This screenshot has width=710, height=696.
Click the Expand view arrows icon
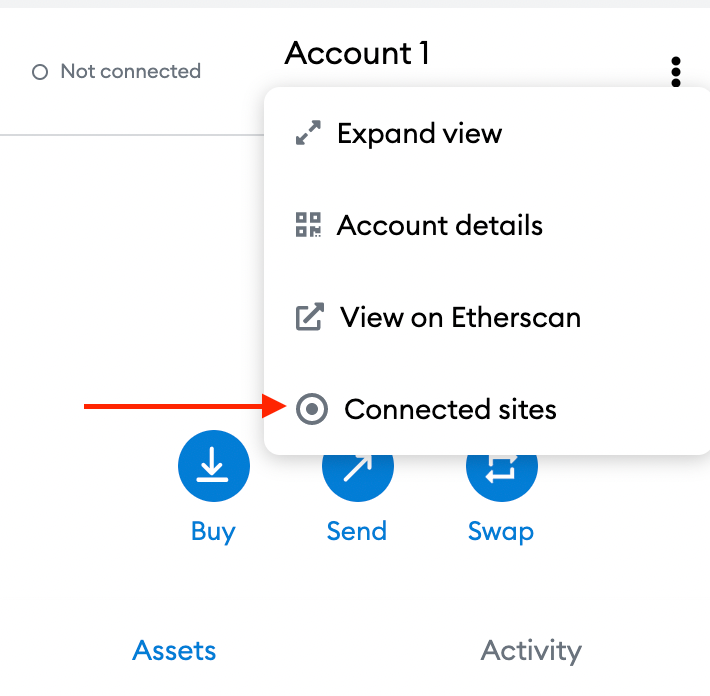pos(309,134)
